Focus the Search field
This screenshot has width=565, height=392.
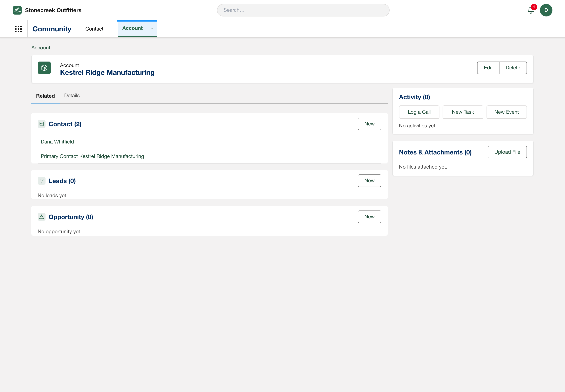pyautogui.click(x=303, y=10)
